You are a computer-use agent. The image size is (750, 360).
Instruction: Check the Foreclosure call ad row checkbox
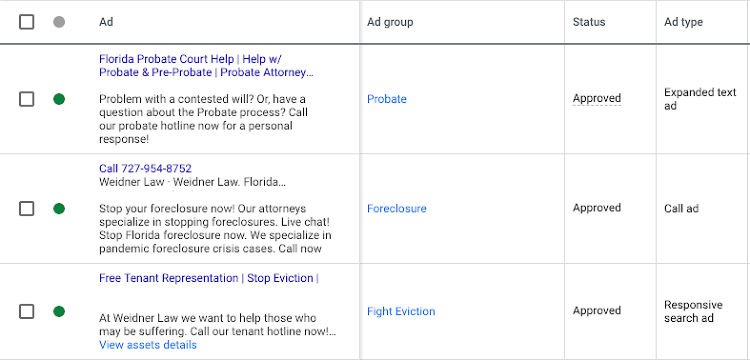[27, 209]
